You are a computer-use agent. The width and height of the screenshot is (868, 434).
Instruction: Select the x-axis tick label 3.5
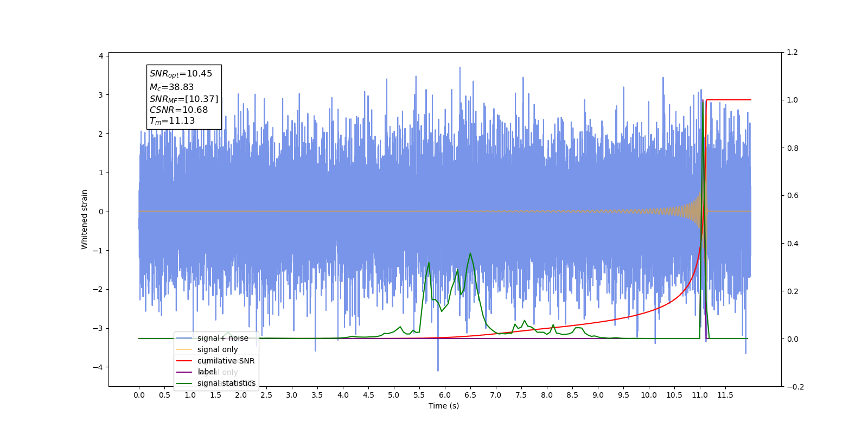[x=317, y=395]
